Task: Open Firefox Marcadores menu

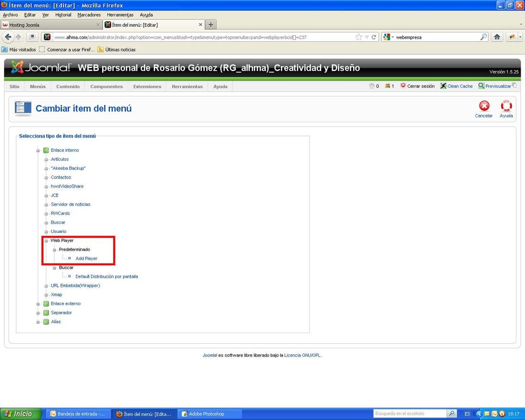Action: click(x=89, y=15)
